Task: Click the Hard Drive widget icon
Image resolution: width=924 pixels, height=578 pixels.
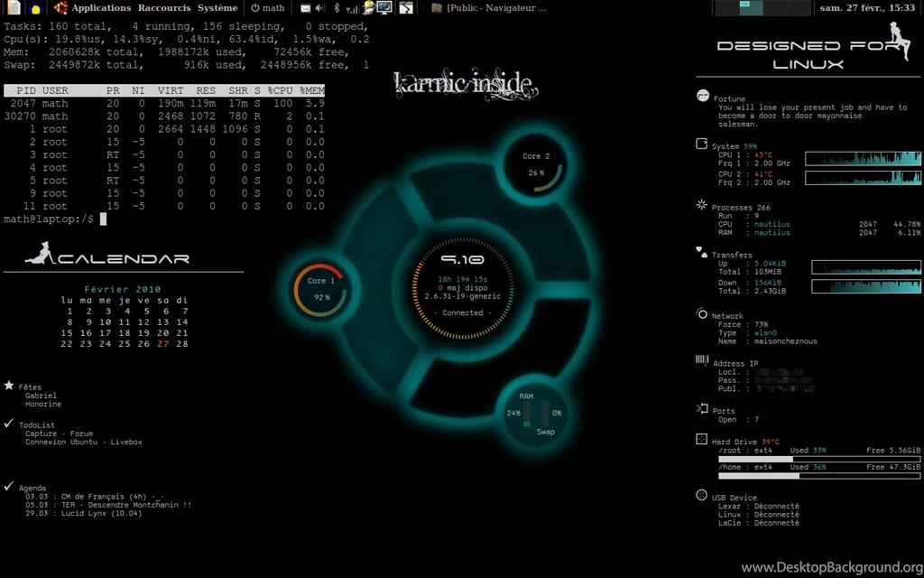Action: [x=701, y=439]
